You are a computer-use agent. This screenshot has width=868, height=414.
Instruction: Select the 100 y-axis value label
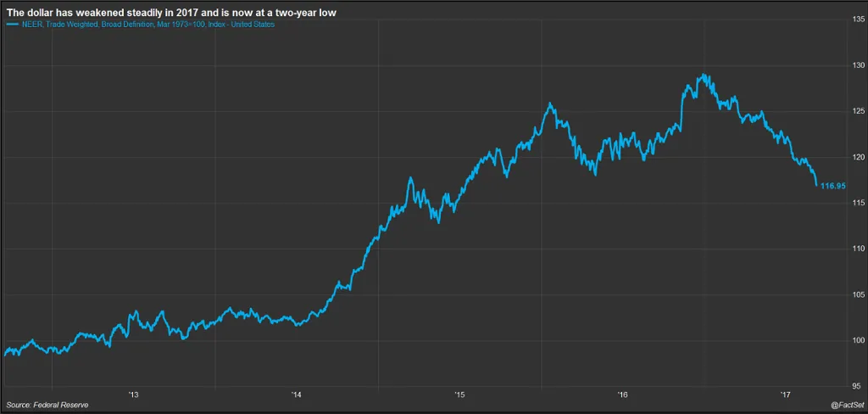tap(858, 340)
